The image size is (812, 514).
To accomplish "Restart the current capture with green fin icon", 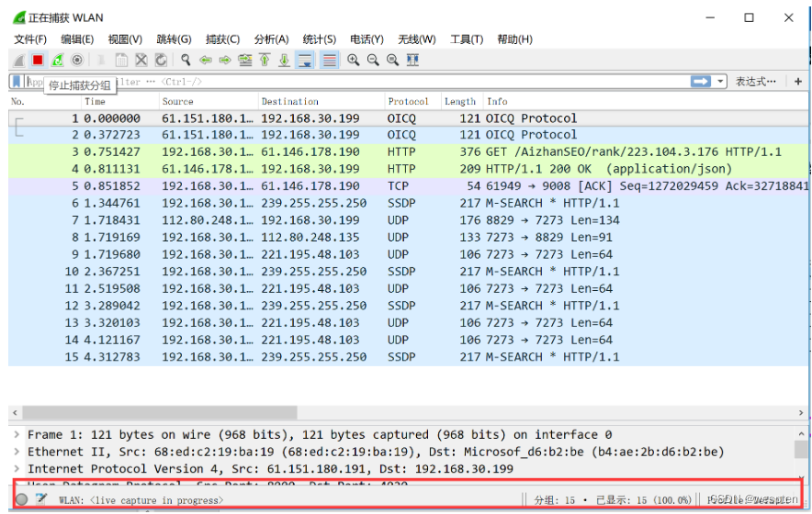I will coord(58,60).
